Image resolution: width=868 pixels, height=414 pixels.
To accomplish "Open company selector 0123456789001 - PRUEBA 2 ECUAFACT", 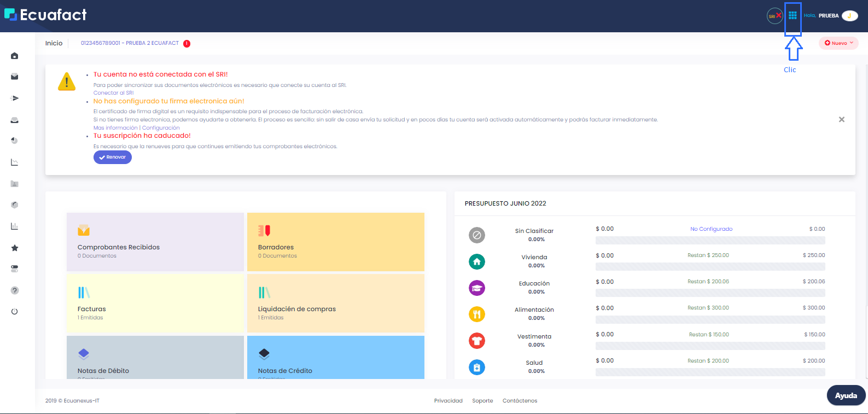I will tap(130, 43).
